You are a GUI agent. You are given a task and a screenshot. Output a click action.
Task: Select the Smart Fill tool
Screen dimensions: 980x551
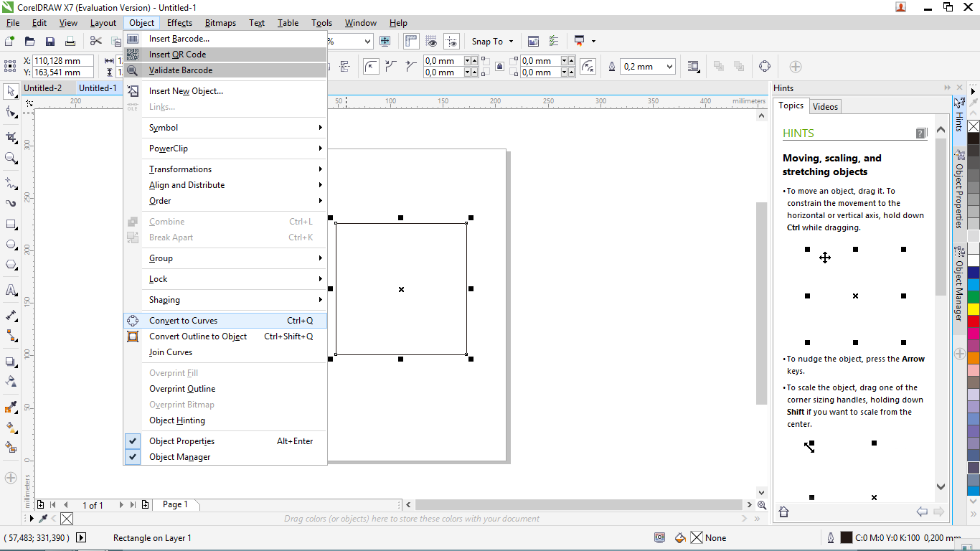(x=11, y=447)
